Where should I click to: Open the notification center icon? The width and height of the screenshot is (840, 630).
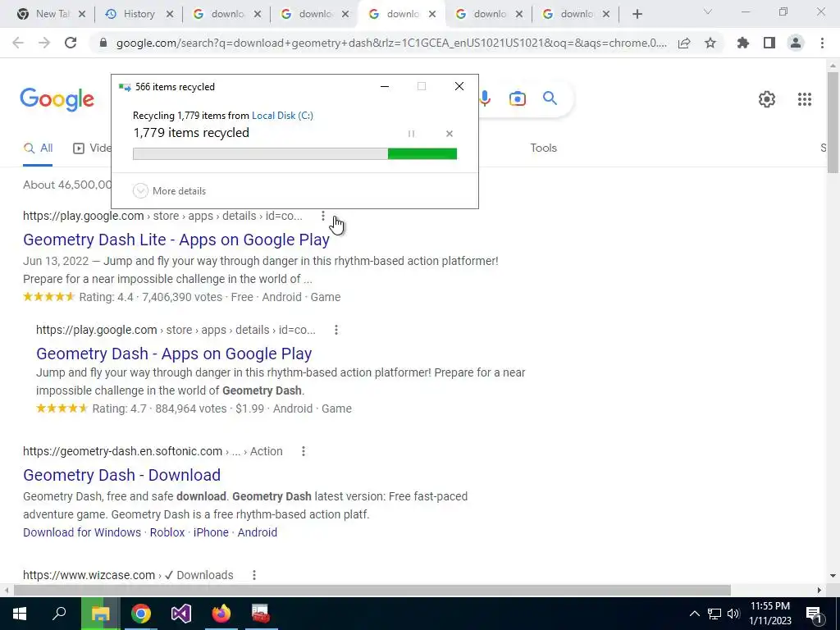(815, 614)
